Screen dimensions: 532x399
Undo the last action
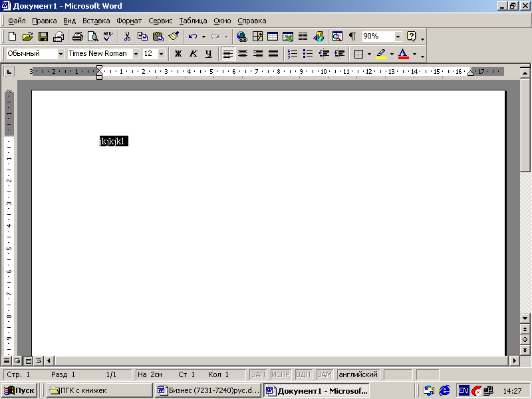coord(193,37)
